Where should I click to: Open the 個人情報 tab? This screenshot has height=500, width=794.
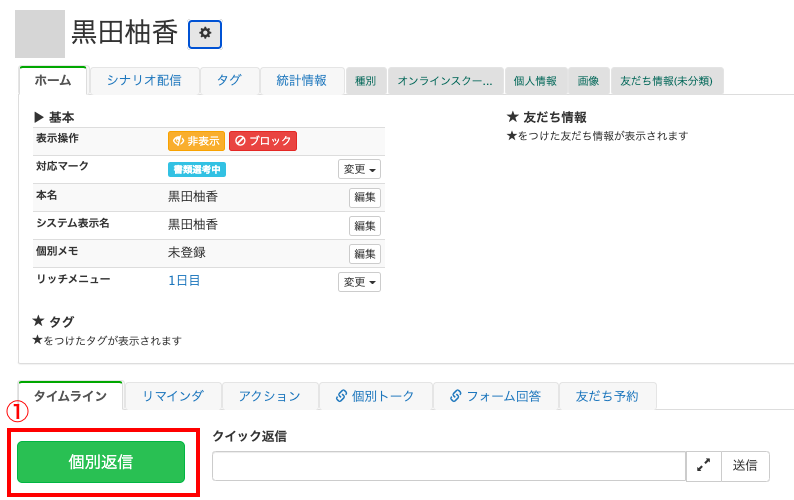click(534, 81)
